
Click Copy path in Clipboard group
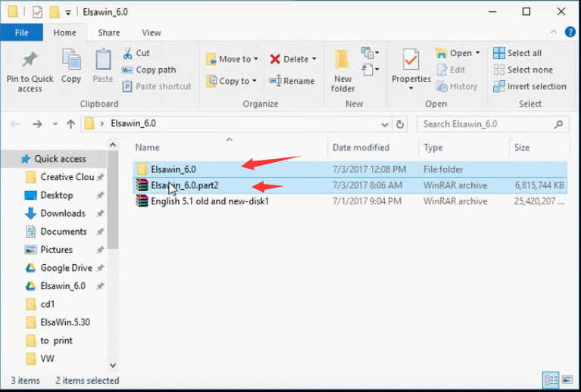pos(148,70)
